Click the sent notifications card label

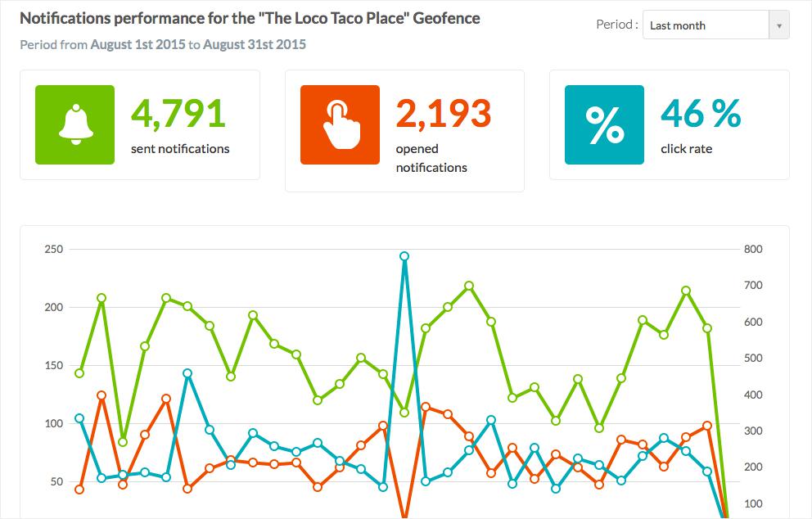[x=180, y=149]
